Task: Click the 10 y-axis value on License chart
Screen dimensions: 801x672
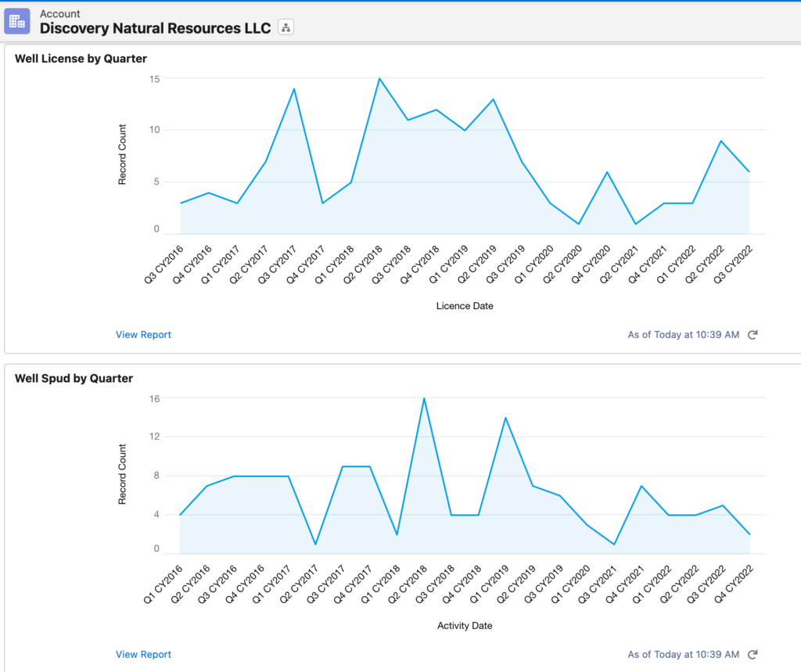Action: pos(154,130)
